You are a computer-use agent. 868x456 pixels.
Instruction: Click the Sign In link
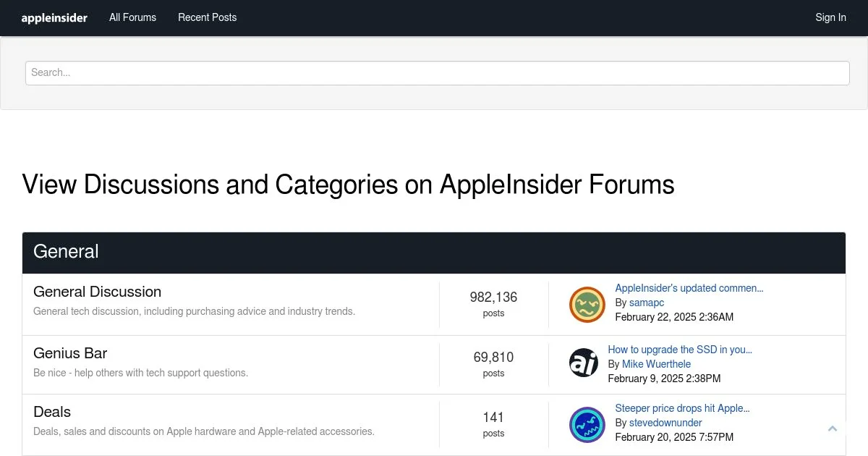[830, 17]
